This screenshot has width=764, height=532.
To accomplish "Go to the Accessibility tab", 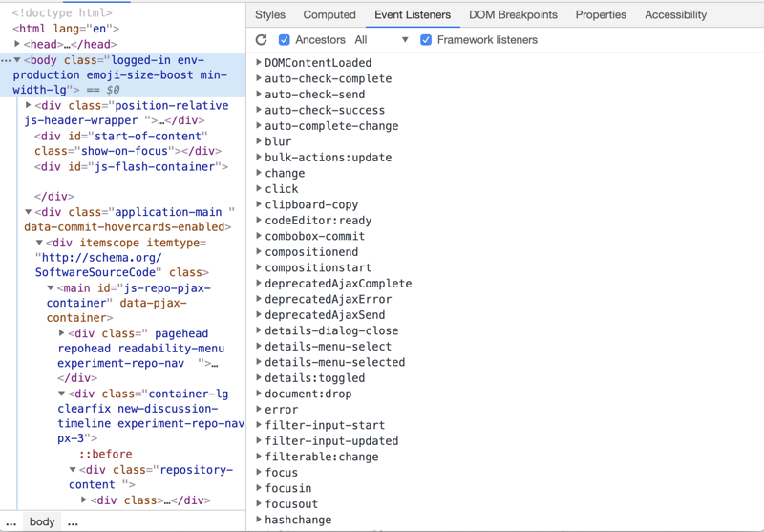I will pyautogui.click(x=675, y=14).
